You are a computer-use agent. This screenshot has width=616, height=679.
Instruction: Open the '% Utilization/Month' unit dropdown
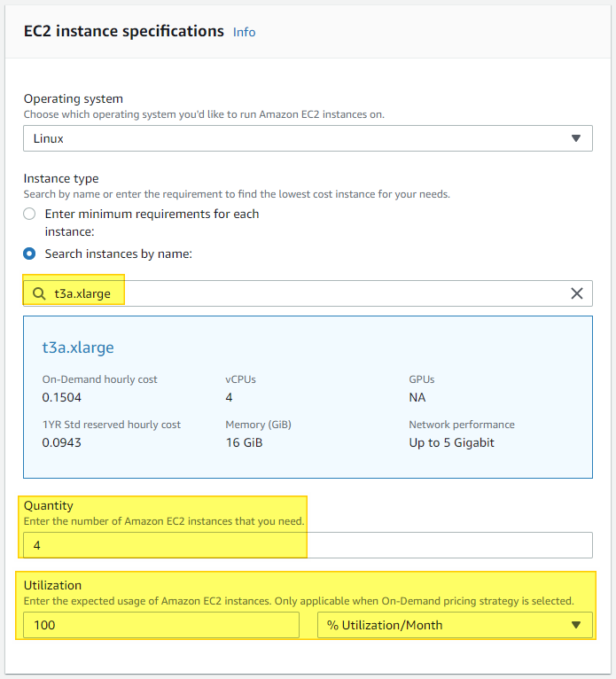click(x=455, y=625)
